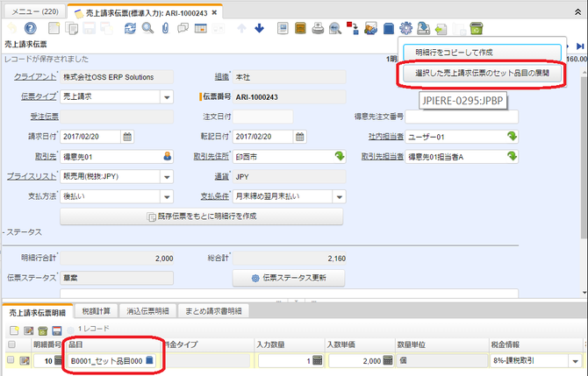Open the Chat speech-bubble icon
The height and width of the screenshot is (376, 588).
pos(183,28)
